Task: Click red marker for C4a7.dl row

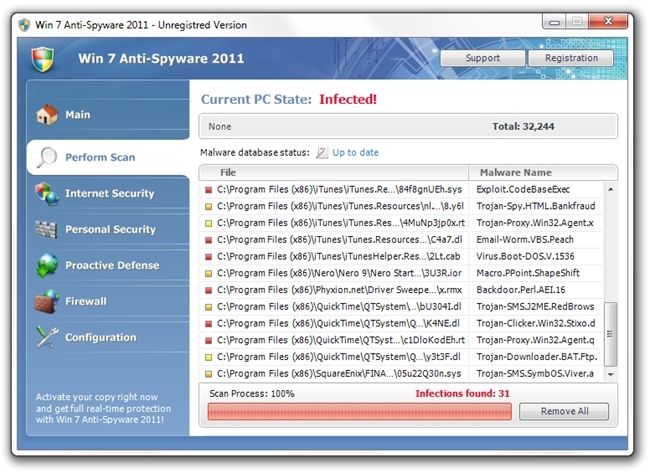Action: click(209, 240)
